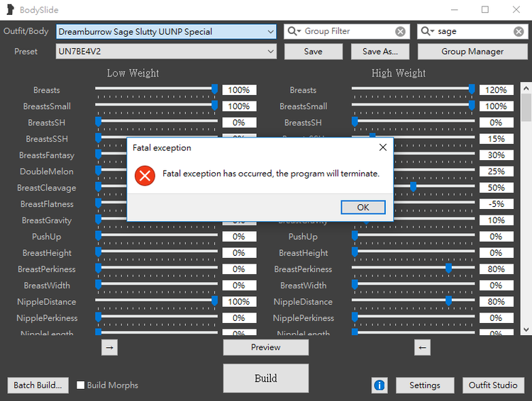Open Group Filter search magnifier menu
This screenshot has width=532, height=401.
(x=294, y=31)
